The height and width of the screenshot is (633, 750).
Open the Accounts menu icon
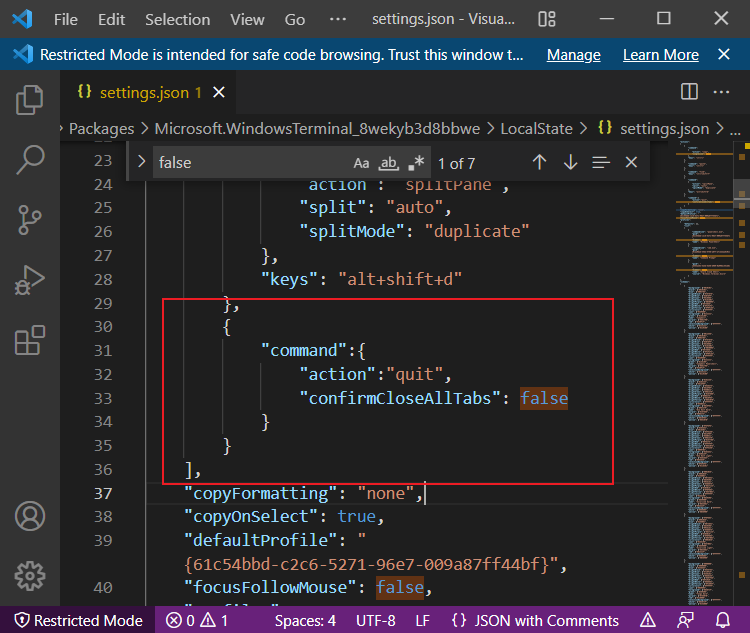click(30, 516)
